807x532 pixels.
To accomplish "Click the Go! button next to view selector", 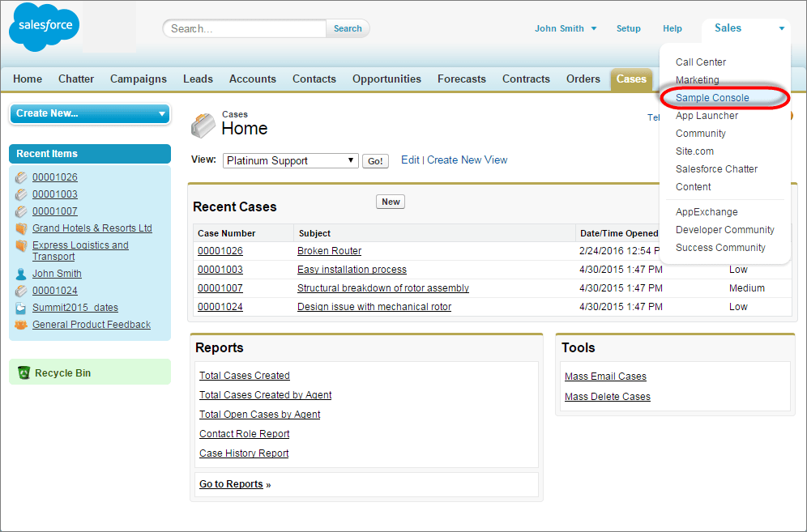I will [375, 160].
